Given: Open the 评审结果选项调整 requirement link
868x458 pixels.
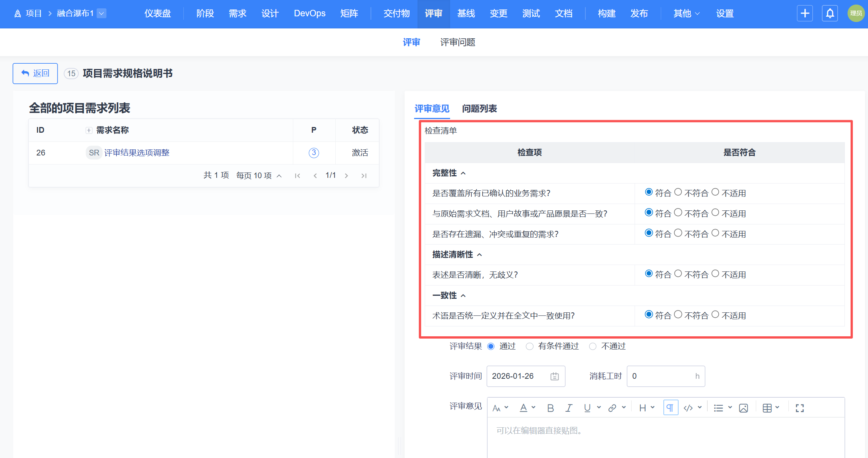Looking at the screenshot, I should (137, 153).
